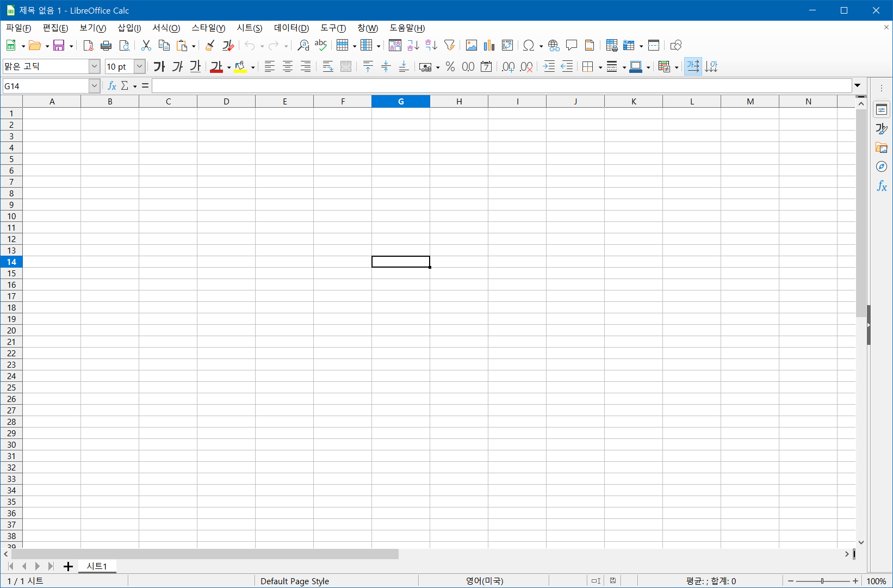
Task: Open the Select Function sigma dropdown
Action: coord(135,86)
